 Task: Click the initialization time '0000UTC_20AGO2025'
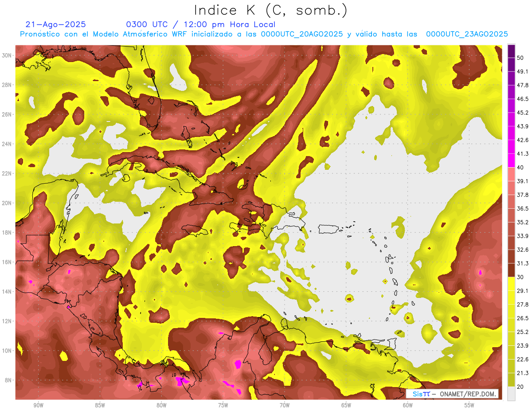point(302,34)
